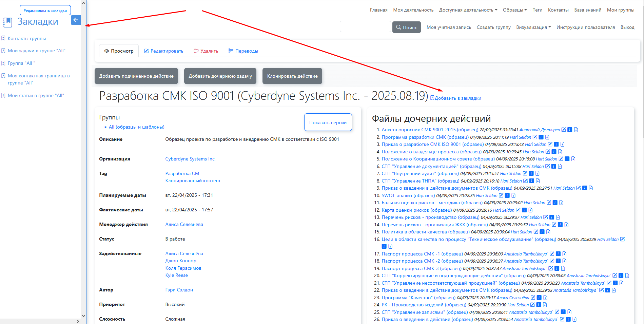Show info for Положение о владельце процесса

(554, 152)
